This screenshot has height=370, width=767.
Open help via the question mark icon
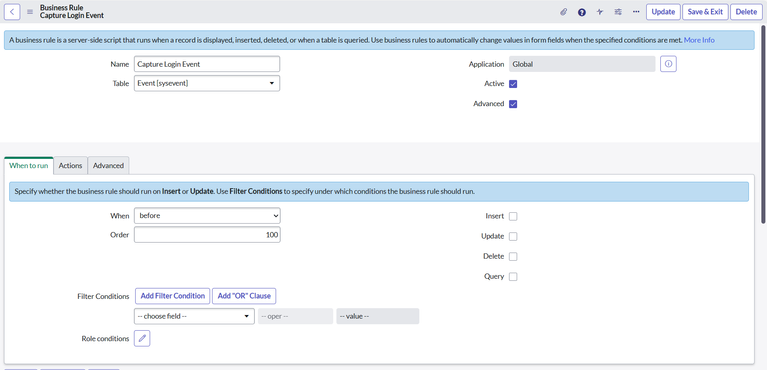pos(582,12)
